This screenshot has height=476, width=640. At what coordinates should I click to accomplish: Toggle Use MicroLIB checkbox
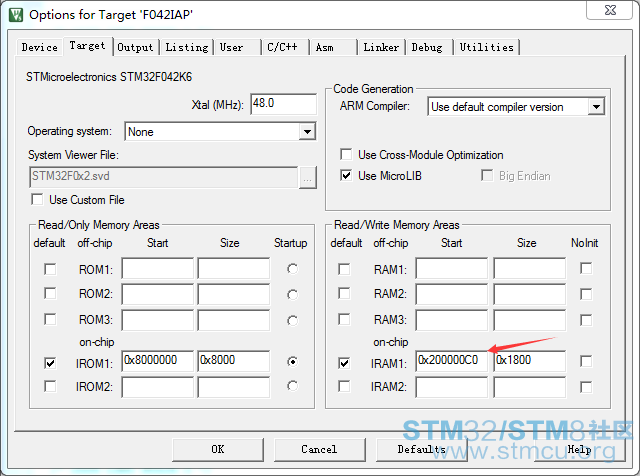(x=346, y=176)
